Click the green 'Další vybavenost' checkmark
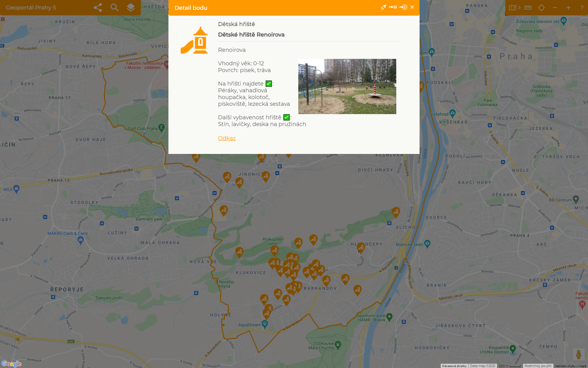Viewport: 588px width, 368px height. (286, 117)
